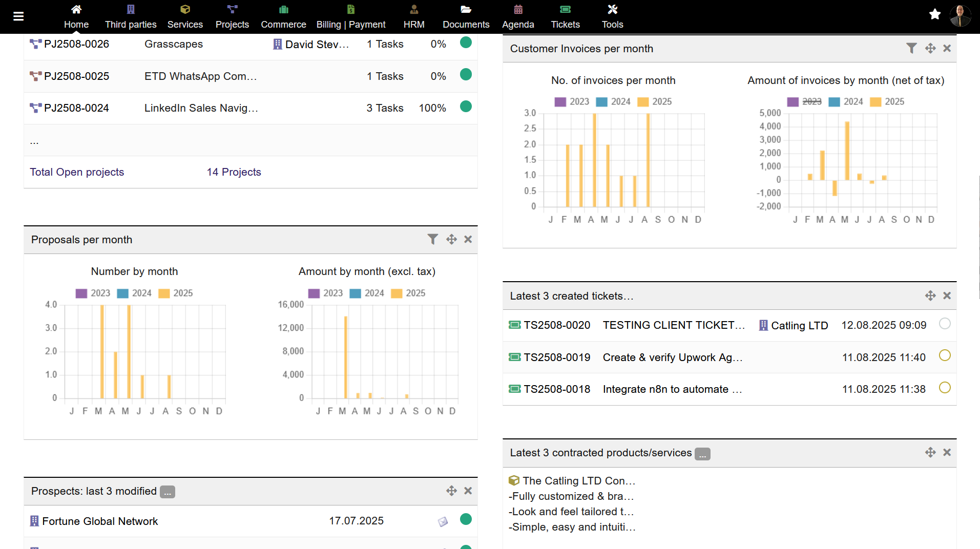
Task: Expand the contracted products/services ellipsis badge
Action: pos(702,454)
